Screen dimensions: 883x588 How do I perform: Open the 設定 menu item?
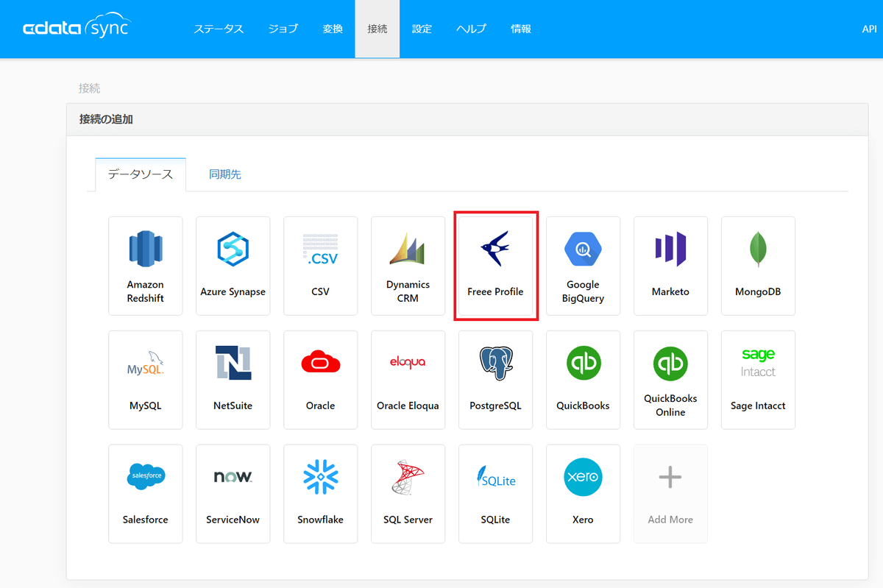click(422, 29)
